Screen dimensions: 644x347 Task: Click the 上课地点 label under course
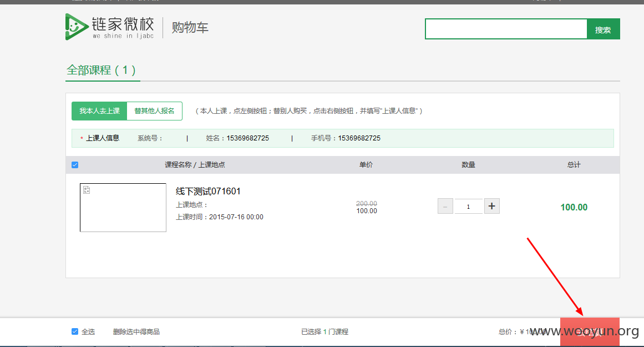[192, 205]
